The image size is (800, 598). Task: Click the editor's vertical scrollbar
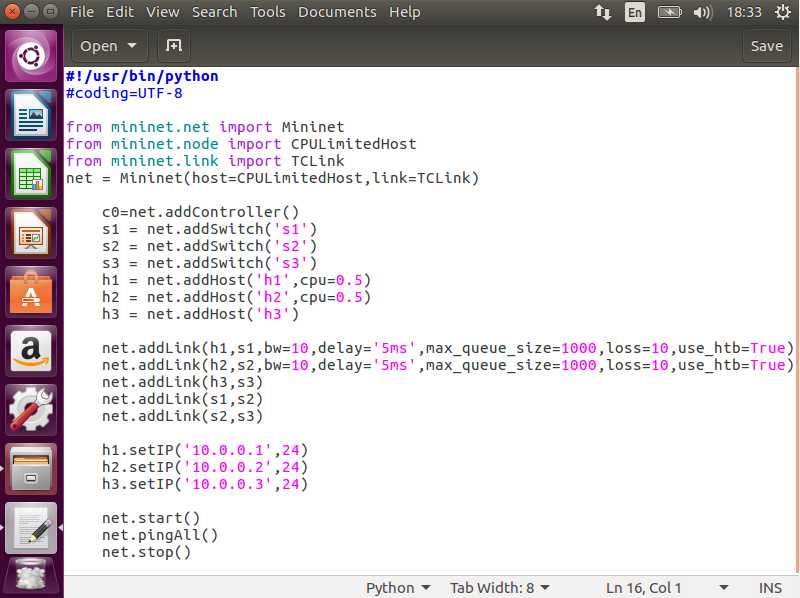point(796,321)
